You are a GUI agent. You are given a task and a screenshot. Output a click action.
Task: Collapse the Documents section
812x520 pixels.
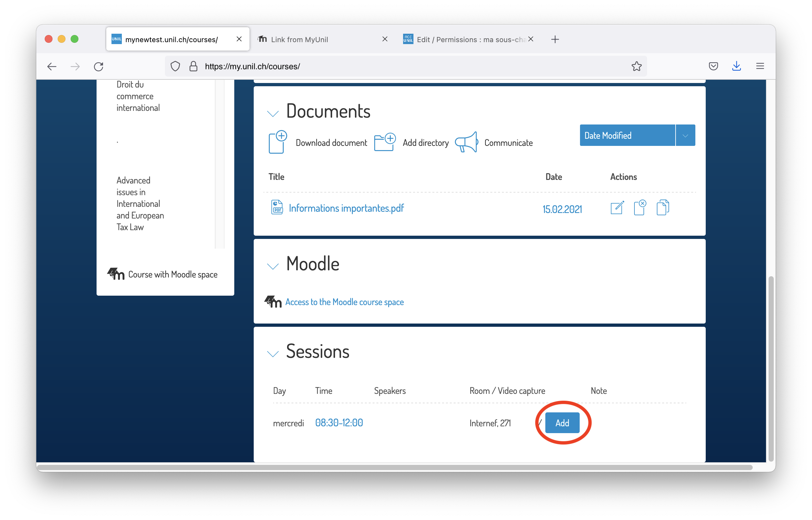(x=273, y=113)
